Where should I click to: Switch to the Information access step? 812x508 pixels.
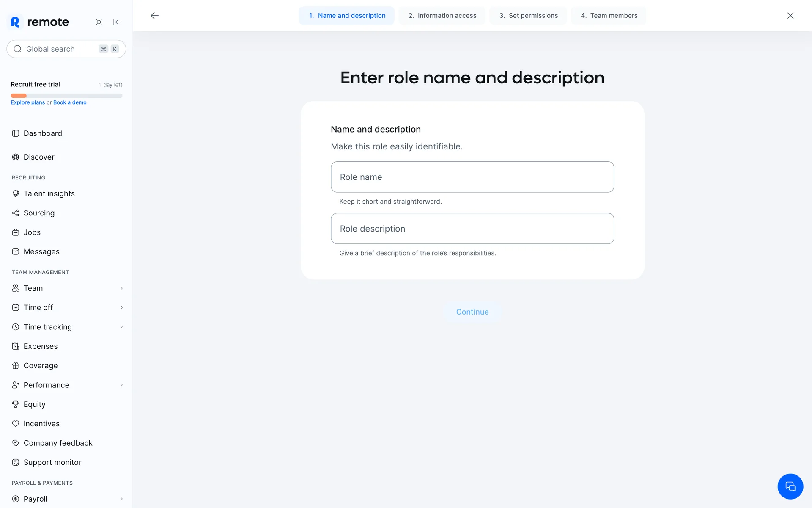coord(442,16)
